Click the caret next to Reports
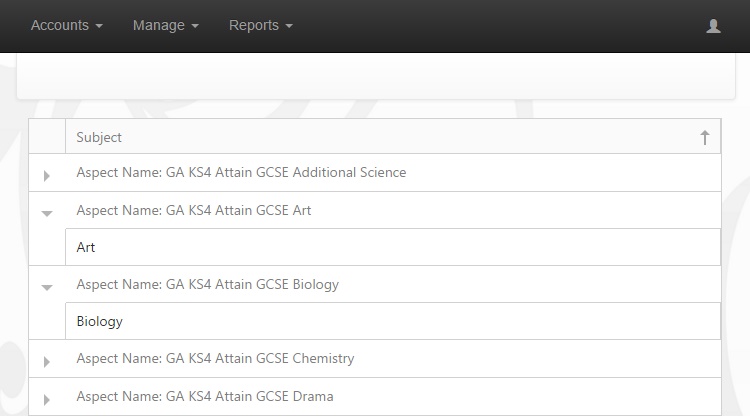750x416 pixels. (x=289, y=26)
